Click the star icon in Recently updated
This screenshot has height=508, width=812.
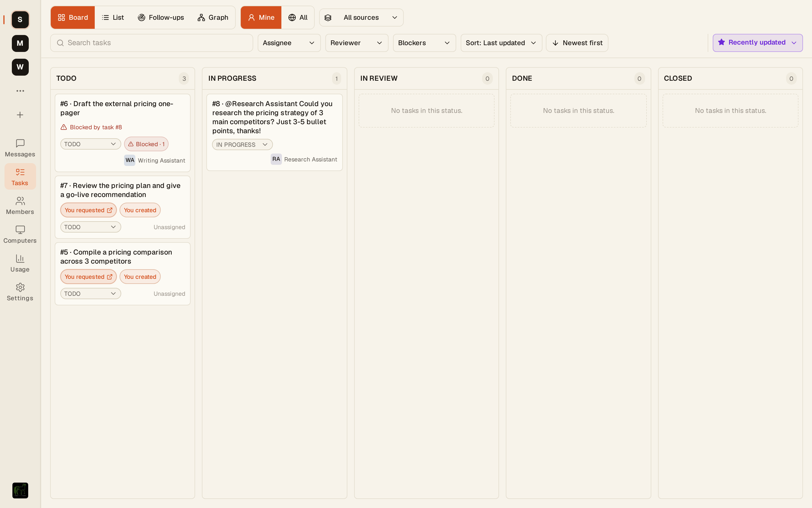pyautogui.click(x=721, y=42)
